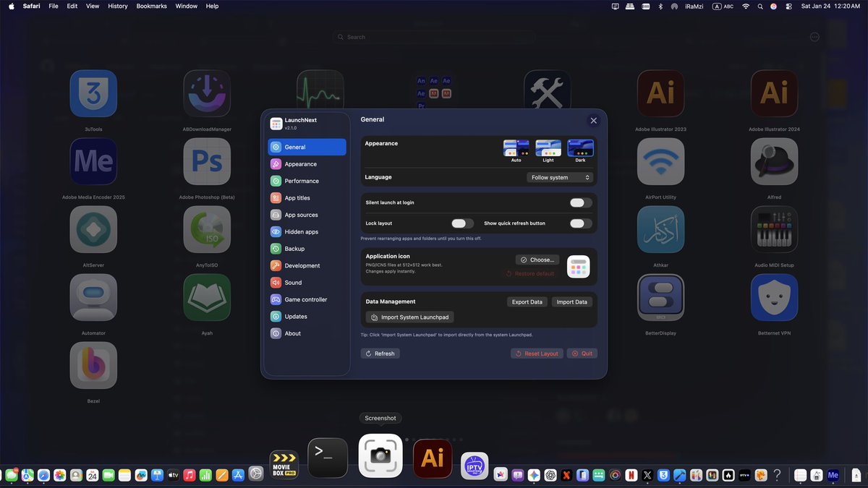Screen dimensions: 868x488
Task: Open Terminal from the Dock
Action: 328,458
